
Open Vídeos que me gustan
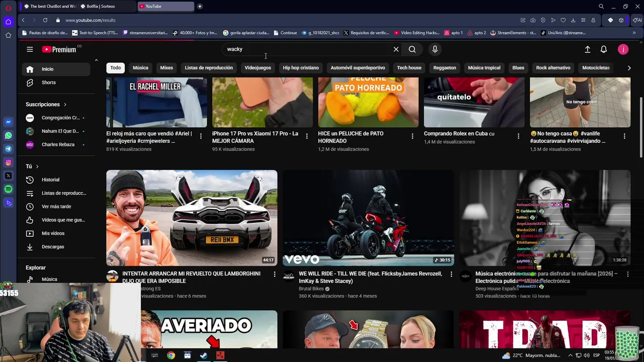click(55, 220)
